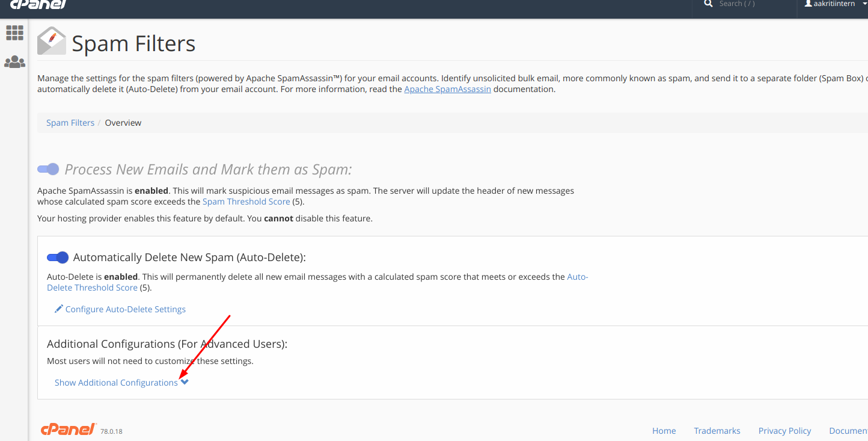This screenshot has width=868, height=441.
Task: Click the Spam Filters page heading
Action: 134,44
